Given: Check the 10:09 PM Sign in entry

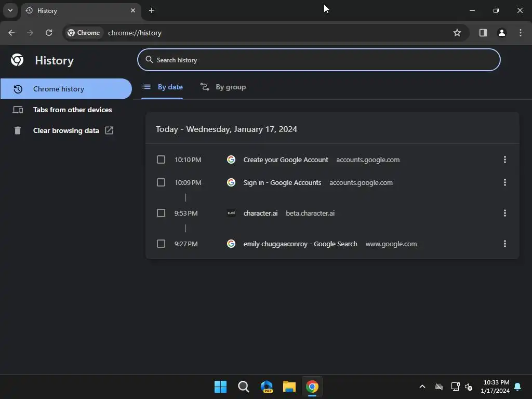Looking at the screenshot, I should pos(161,182).
